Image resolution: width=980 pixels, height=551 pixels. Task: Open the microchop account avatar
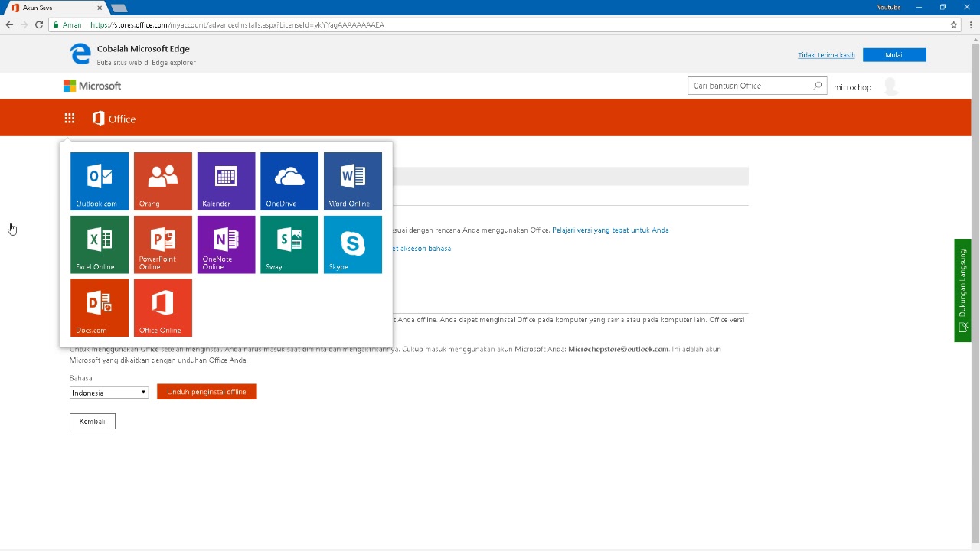click(890, 86)
